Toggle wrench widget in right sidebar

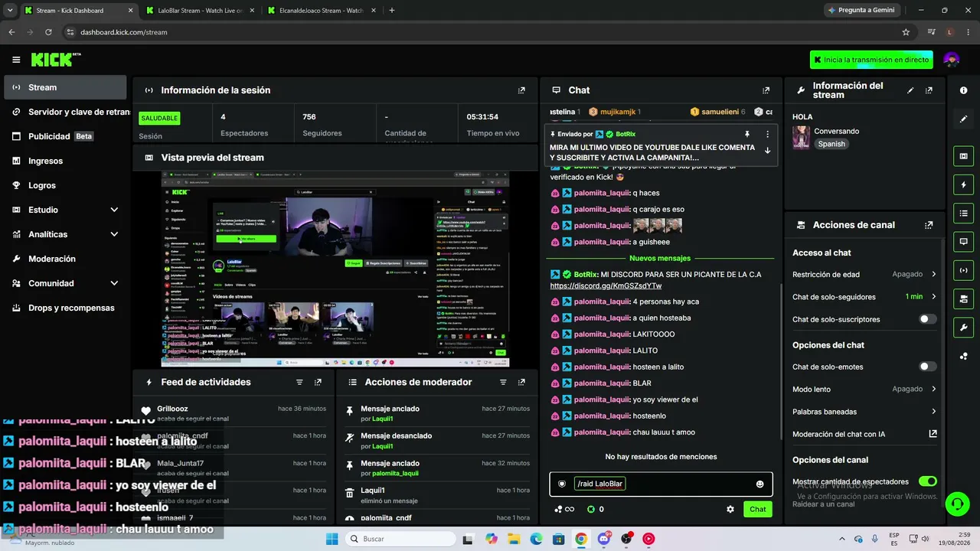point(963,328)
